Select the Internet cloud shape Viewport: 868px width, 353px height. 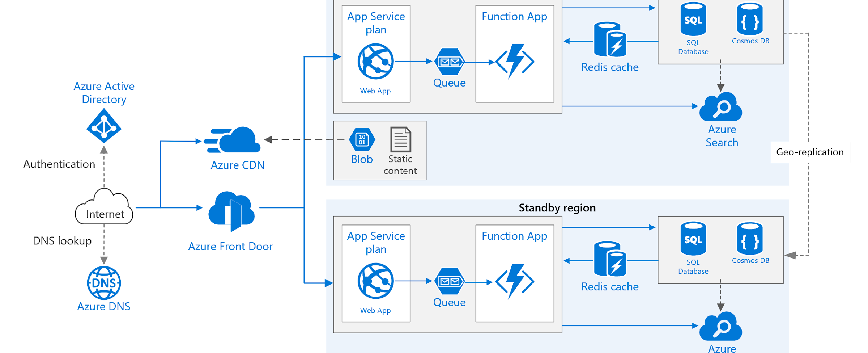point(104,207)
